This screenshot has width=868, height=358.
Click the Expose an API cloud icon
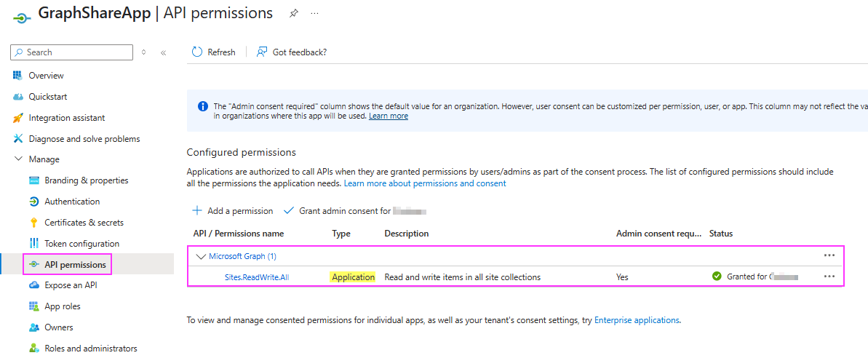pos(33,285)
